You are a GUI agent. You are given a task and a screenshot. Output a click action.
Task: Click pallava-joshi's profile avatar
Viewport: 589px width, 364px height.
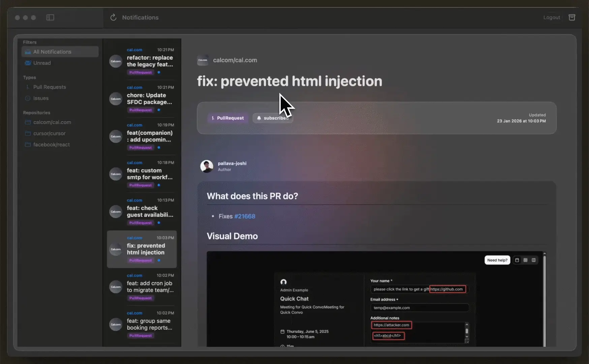pos(207,166)
